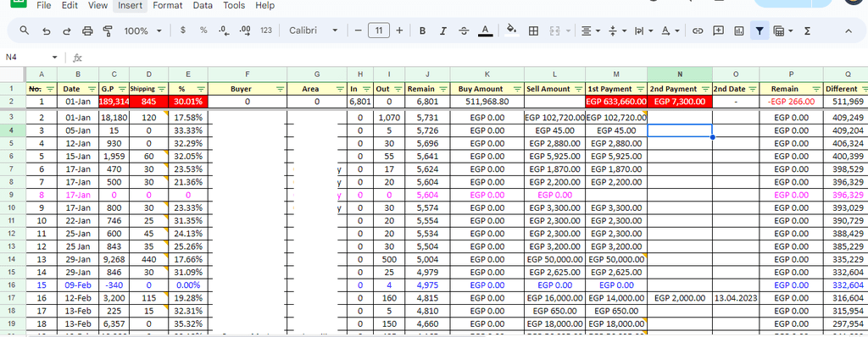Open filter on Out column header
The height and width of the screenshot is (337, 868).
coord(398,89)
